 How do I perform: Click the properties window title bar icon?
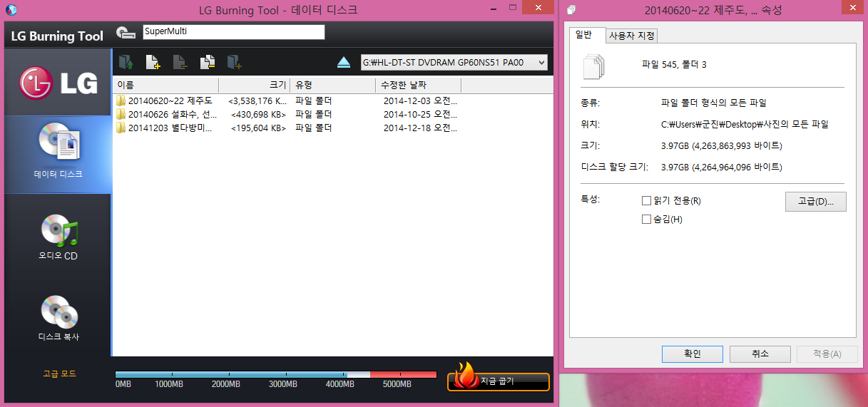(571, 10)
